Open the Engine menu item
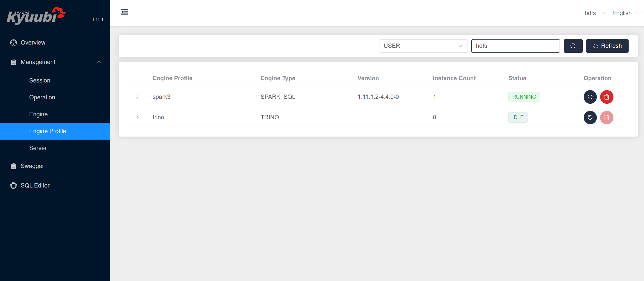This screenshot has width=644, height=281. [55, 114]
